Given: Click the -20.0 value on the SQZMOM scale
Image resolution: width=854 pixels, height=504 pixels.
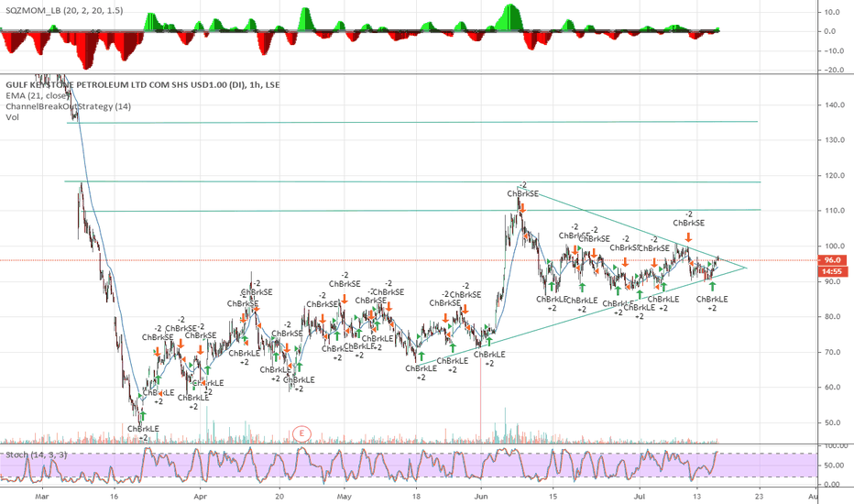Looking at the screenshot, I should pyautogui.click(x=834, y=70).
